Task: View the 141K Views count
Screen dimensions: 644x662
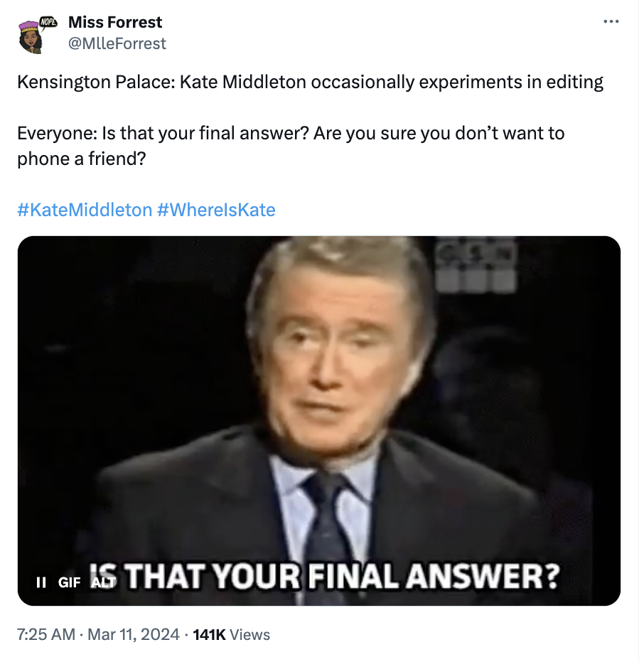Action: tap(231, 634)
